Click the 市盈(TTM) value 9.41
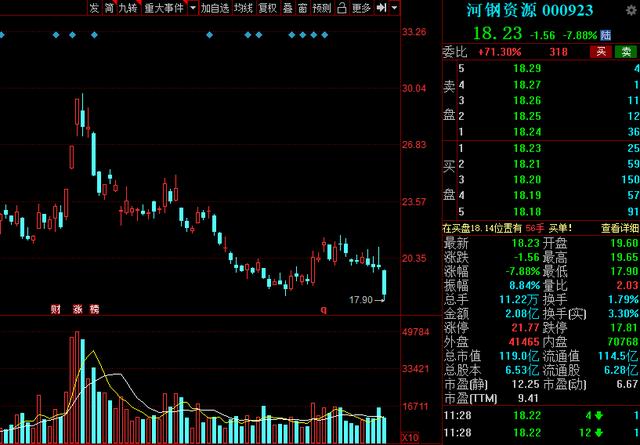640x445 pixels. [x=528, y=398]
